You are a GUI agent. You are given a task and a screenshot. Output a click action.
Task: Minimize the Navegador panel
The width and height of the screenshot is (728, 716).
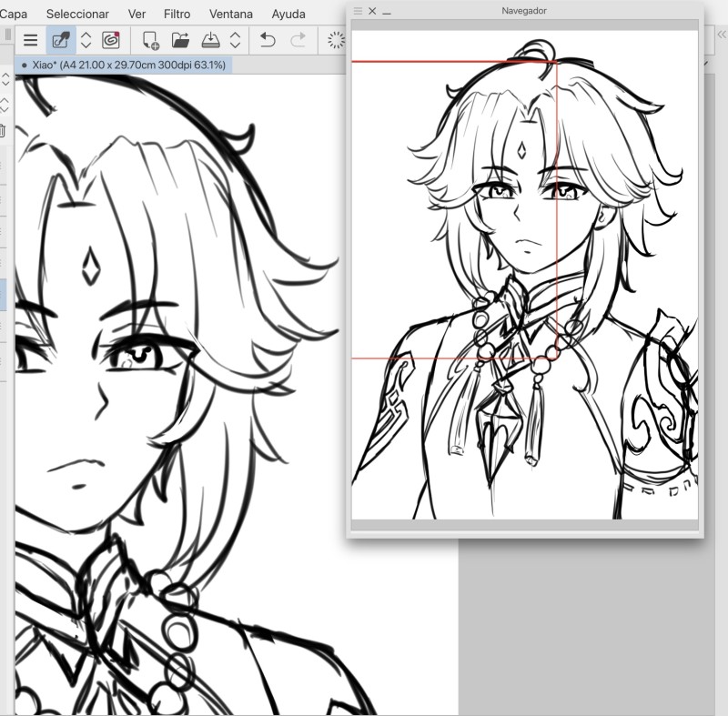(387, 13)
